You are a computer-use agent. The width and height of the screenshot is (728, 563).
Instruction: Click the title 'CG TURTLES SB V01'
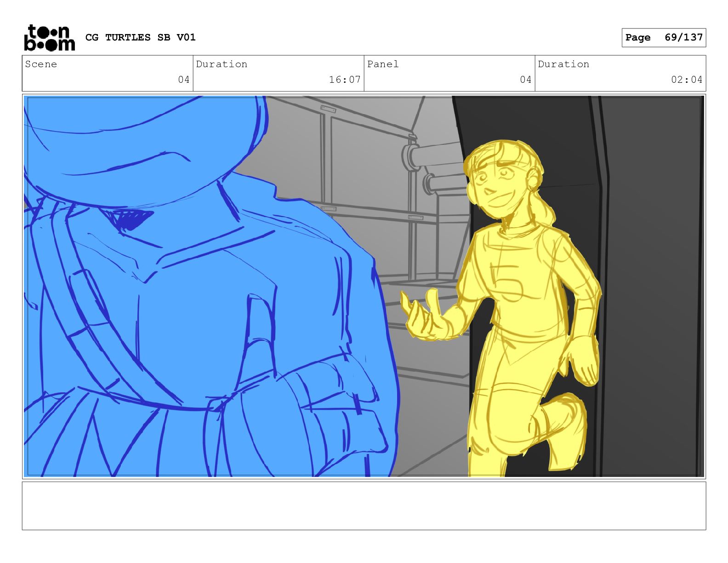pyautogui.click(x=141, y=37)
